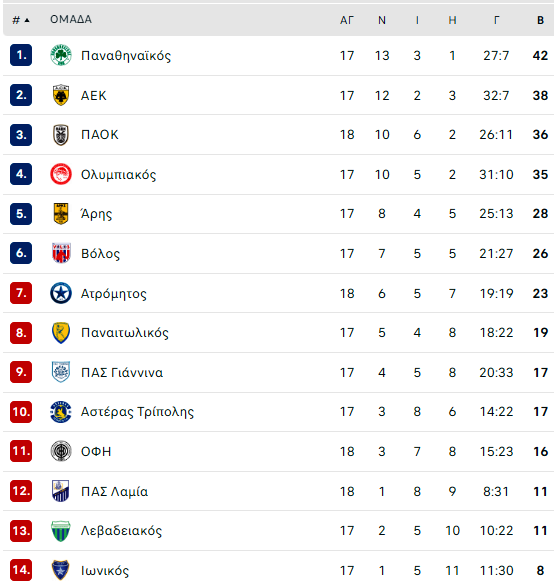Viewport: 554px width, 588px height.
Task: Click the ΠΑΣ Λαμία crest icon
Action: tap(61, 490)
